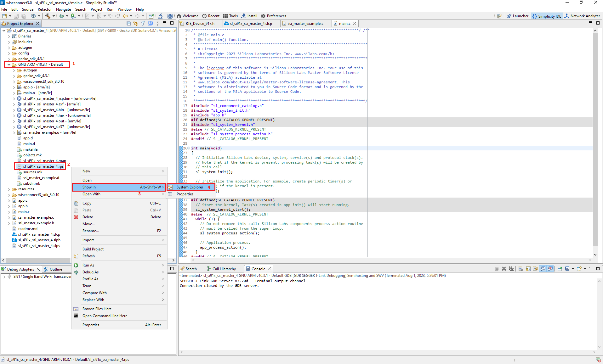This screenshot has height=364, width=603.
Task: Collapse the main function fold marker at line 26
Action: 189,148
